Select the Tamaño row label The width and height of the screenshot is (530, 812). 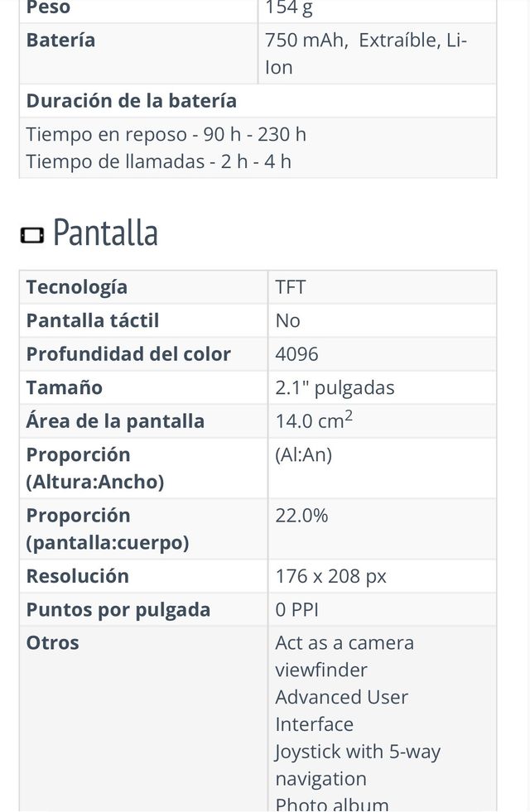(x=65, y=388)
